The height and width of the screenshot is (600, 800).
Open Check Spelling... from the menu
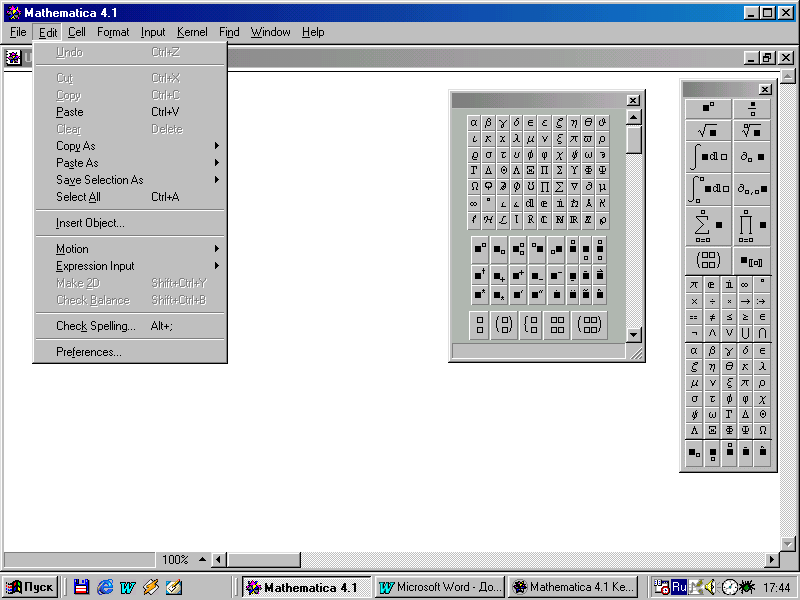130,326
